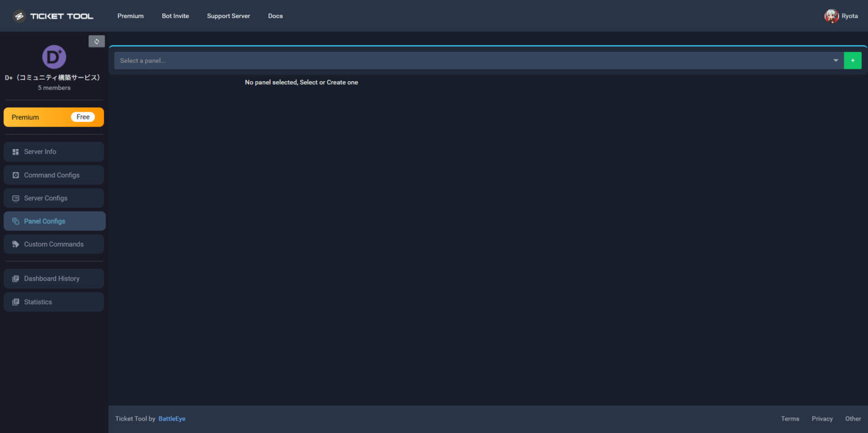Click the Server Configs icon
Image resolution: width=868 pixels, height=433 pixels.
tap(16, 198)
